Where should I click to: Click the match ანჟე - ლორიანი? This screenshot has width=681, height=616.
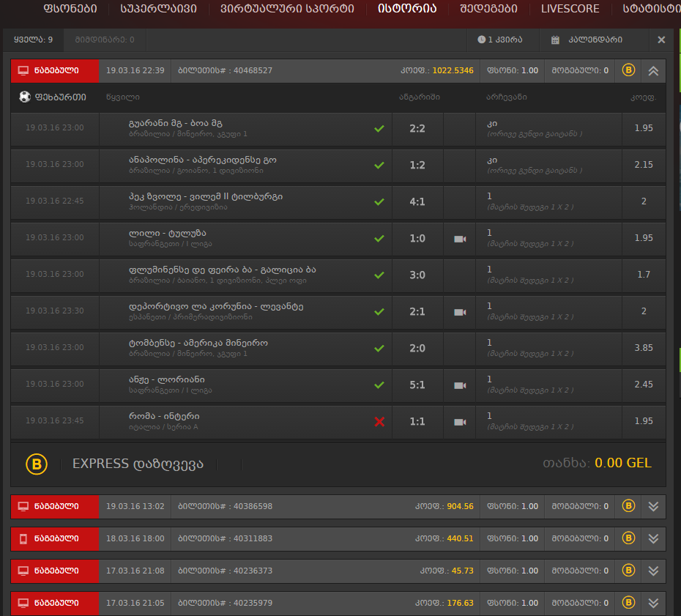167,379
